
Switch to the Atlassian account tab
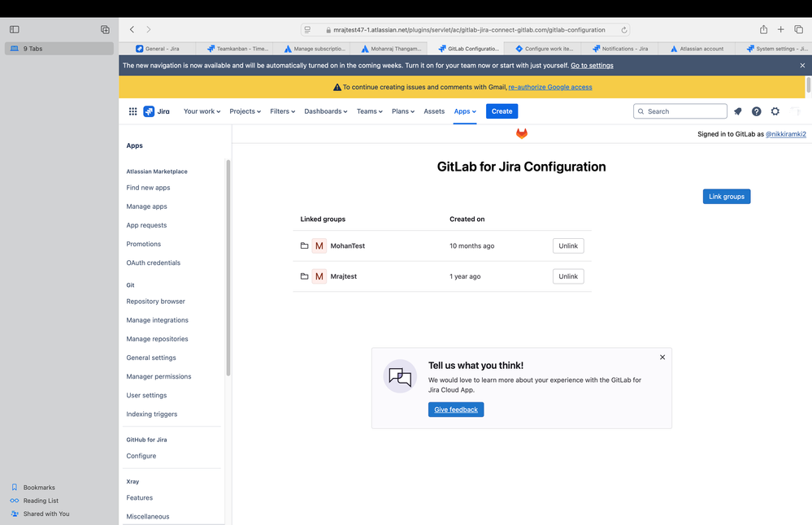(697, 49)
